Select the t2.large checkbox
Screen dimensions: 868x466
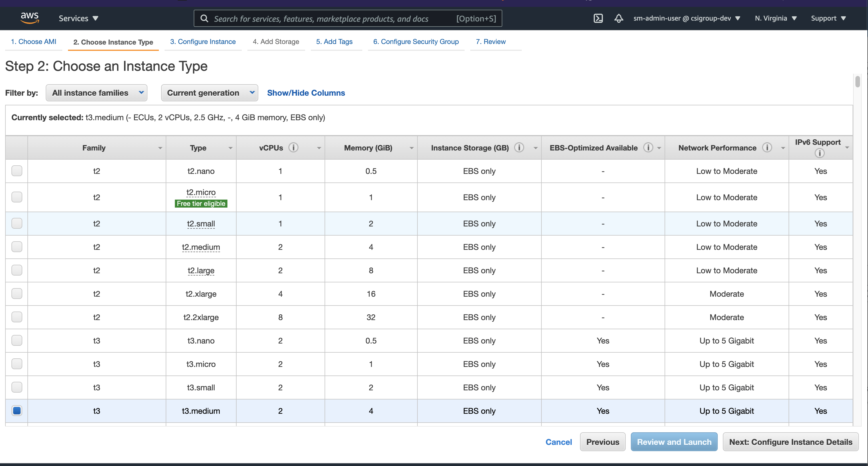point(17,270)
